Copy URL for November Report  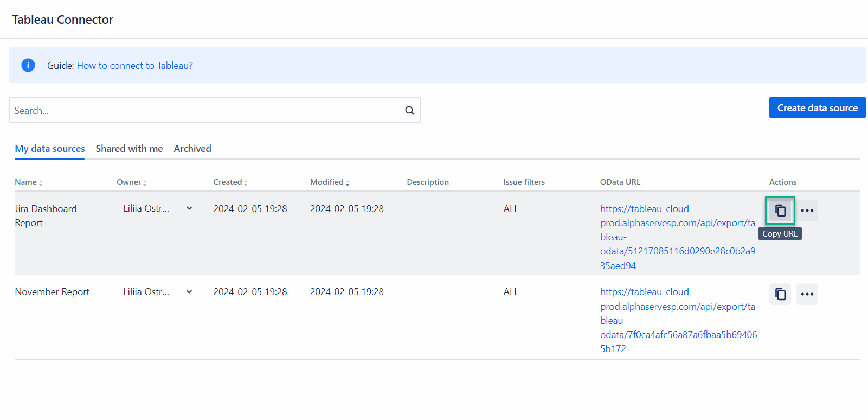click(x=780, y=294)
